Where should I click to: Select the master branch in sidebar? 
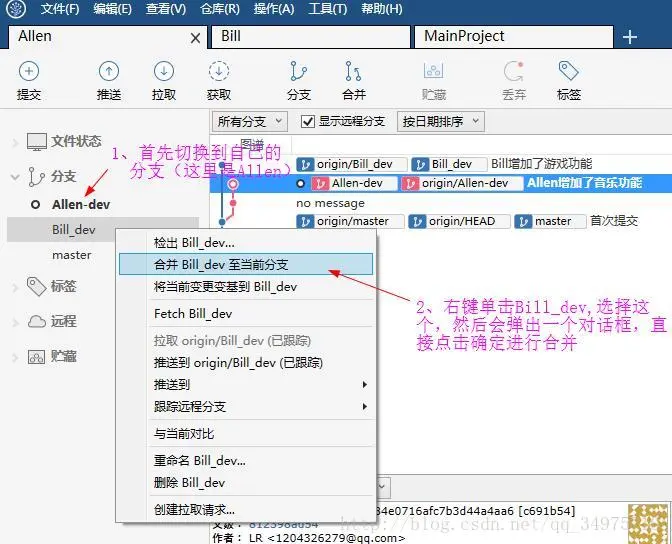(x=72, y=255)
